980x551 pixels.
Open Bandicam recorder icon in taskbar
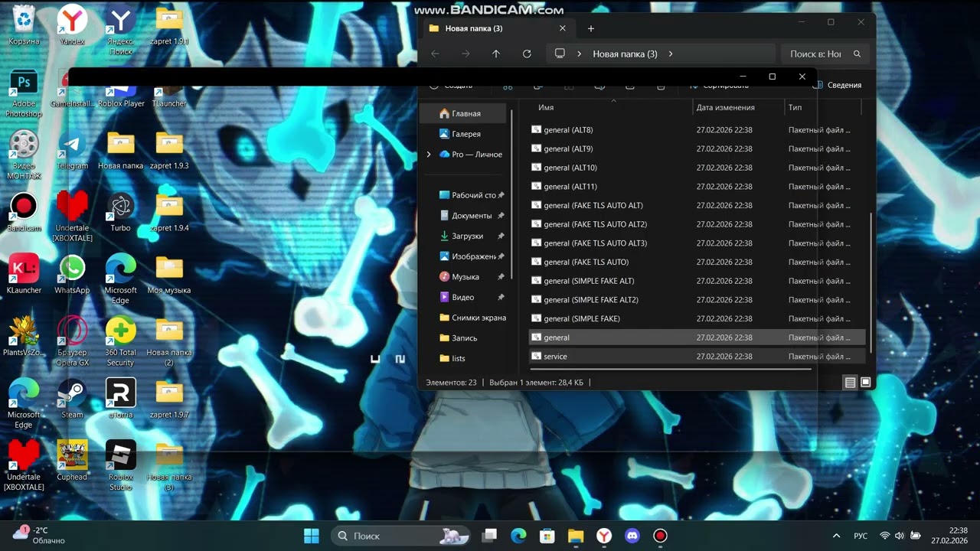pos(660,536)
